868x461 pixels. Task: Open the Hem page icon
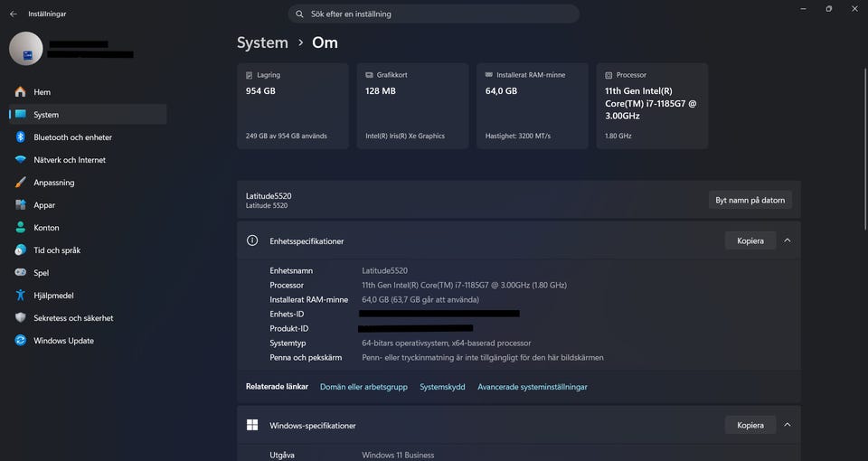[20, 92]
